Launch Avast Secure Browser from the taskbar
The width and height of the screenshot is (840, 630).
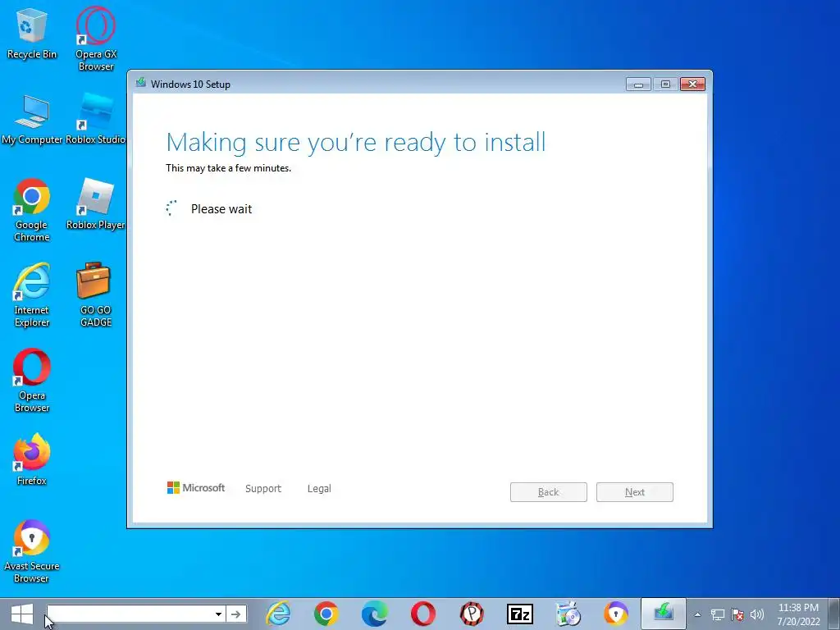[615, 614]
